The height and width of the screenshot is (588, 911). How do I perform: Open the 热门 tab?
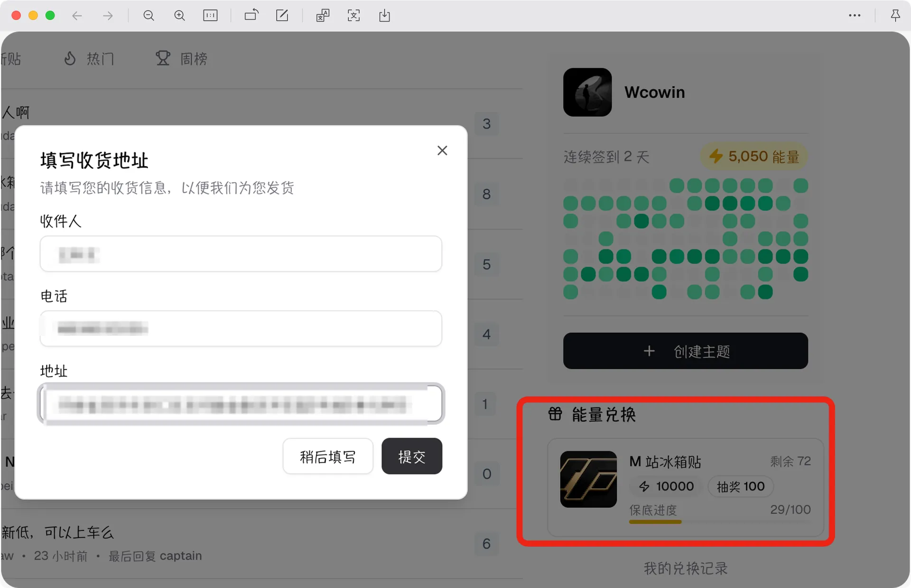click(89, 59)
